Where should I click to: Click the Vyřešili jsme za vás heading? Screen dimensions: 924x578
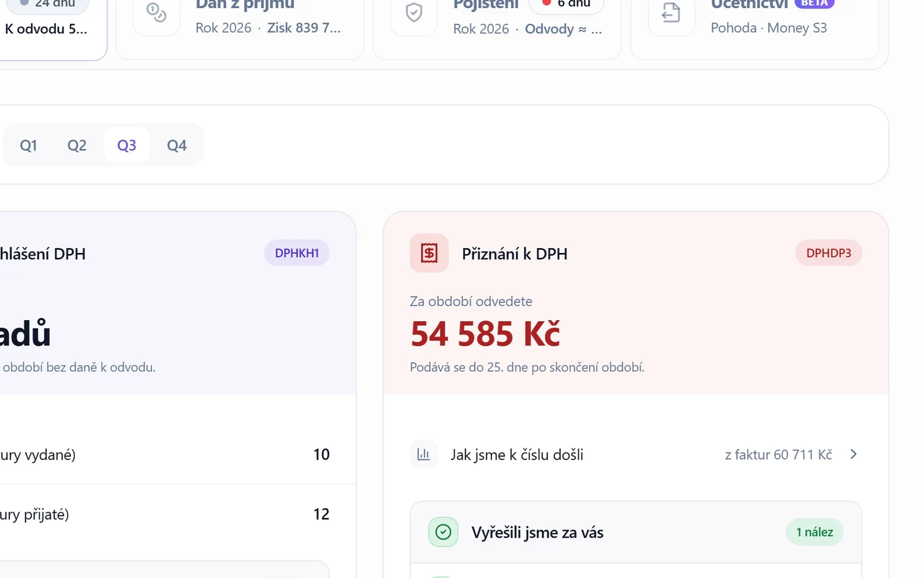(538, 532)
